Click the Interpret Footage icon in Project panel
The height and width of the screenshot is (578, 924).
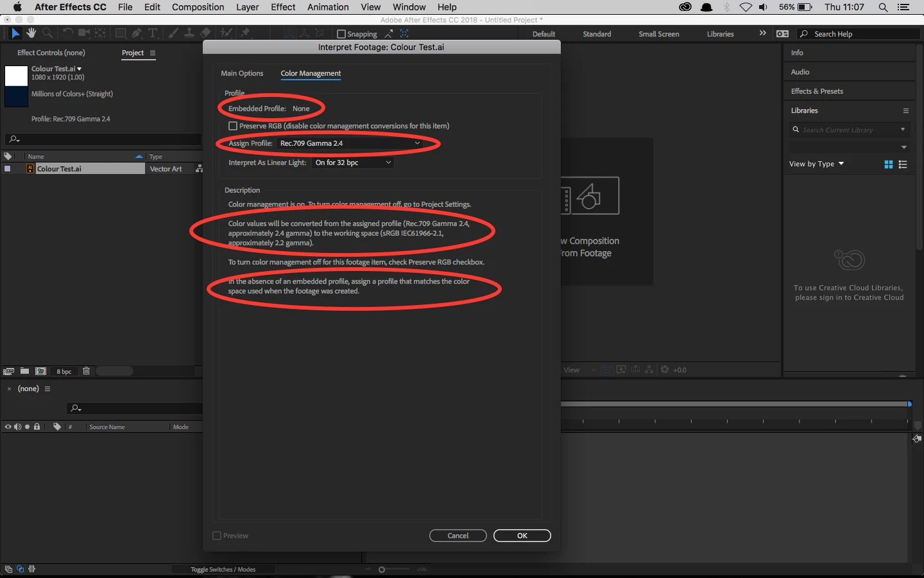[8, 371]
